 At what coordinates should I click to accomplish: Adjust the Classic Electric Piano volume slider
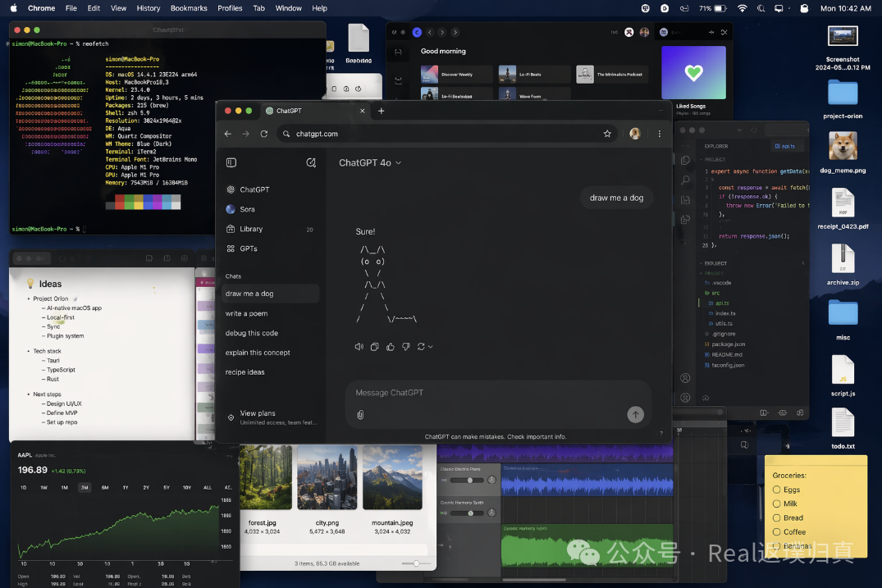[469, 480]
